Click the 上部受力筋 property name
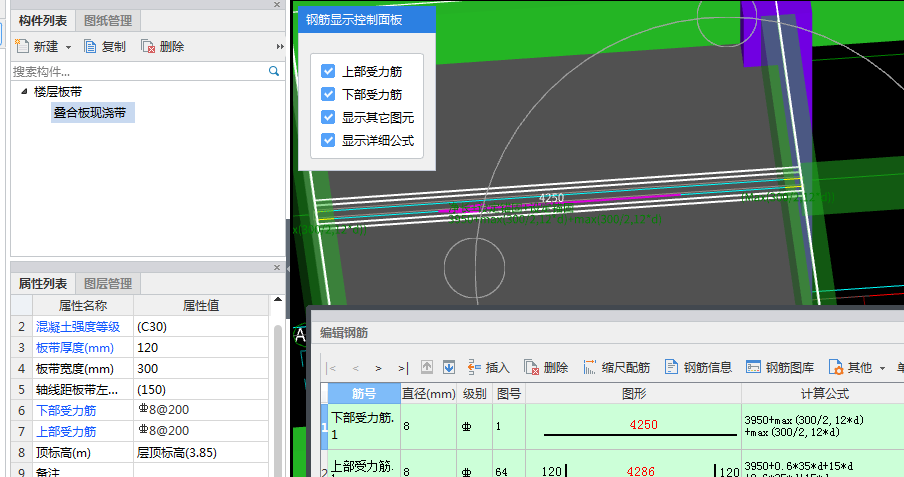 (x=66, y=431)
